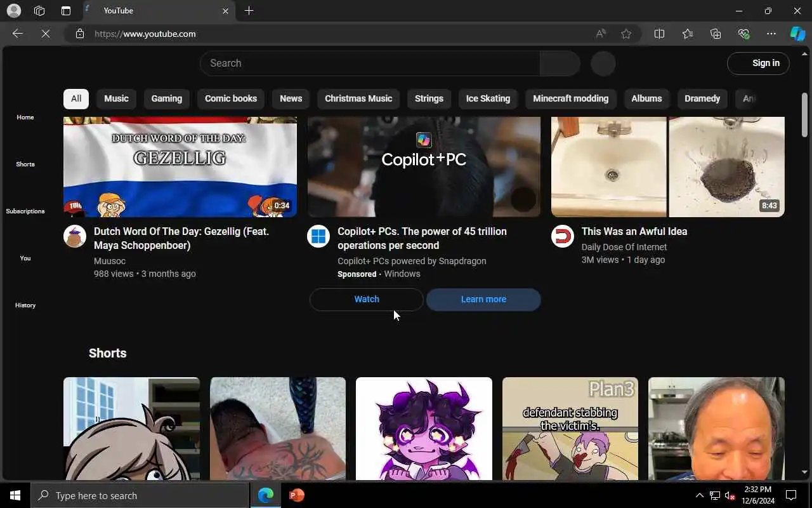Open the Workspaces icon in the title bar
The height and width of the screenshot is (508, 812).
[39, 11]
